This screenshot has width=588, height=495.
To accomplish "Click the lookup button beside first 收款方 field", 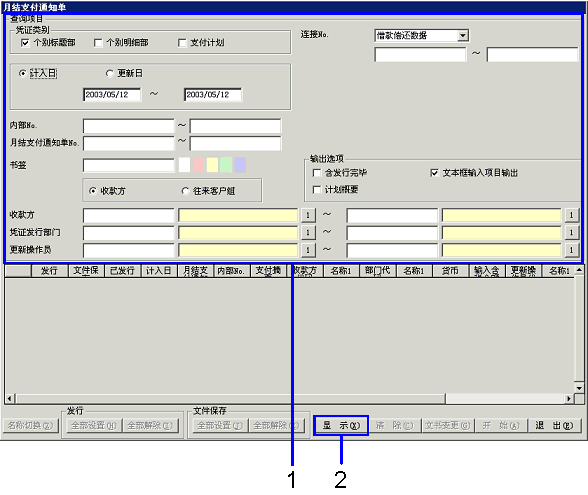I will pos(308,215).
